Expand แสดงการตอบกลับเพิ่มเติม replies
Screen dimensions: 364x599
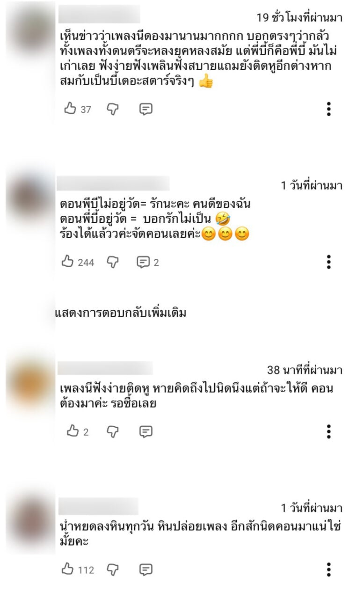click(121, 313)
